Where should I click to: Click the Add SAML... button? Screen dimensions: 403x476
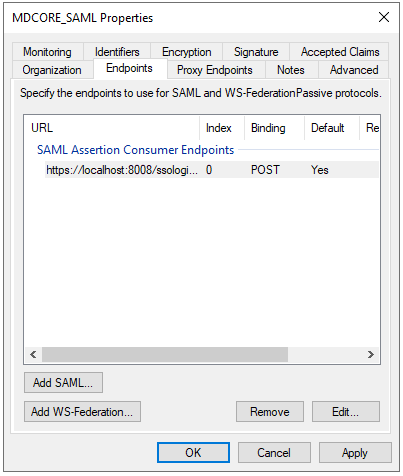[63, 382]
